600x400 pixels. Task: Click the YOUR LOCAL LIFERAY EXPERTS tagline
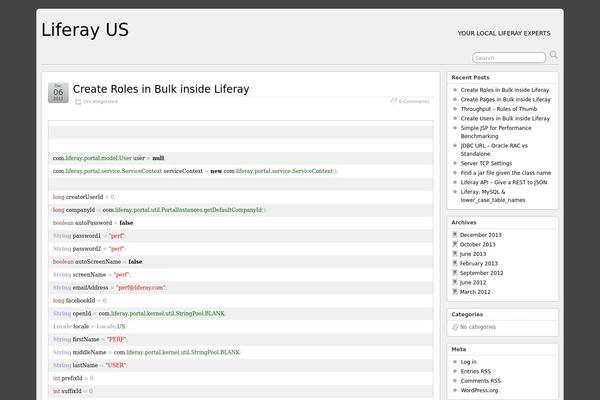(x=504, y=33)
